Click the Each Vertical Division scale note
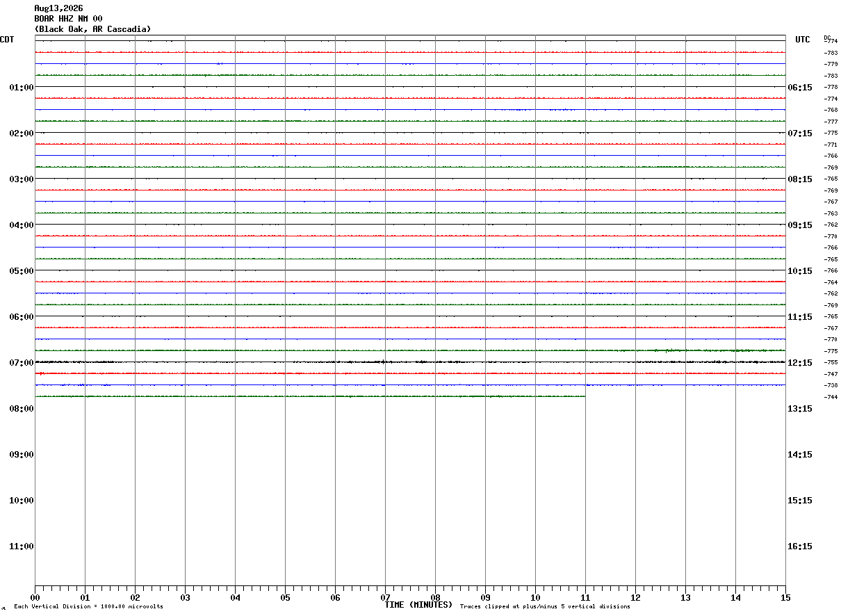The width and height of the screenshot is (841, 616). tap(88, 607)
